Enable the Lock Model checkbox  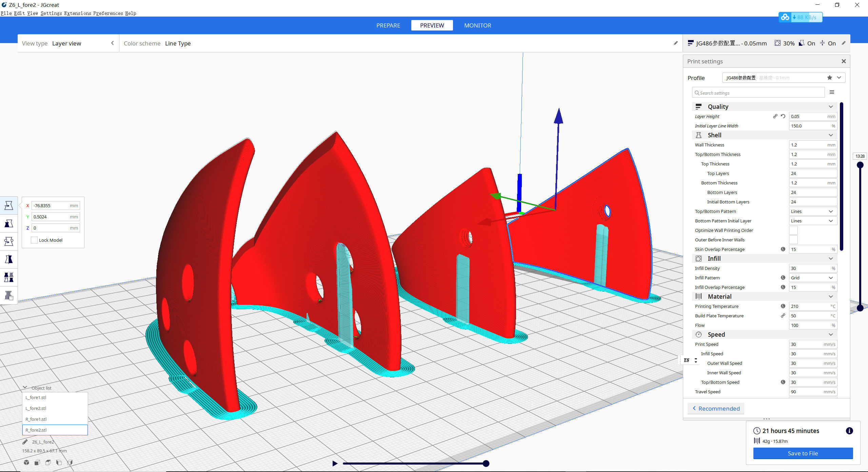[x=34, y=240]
